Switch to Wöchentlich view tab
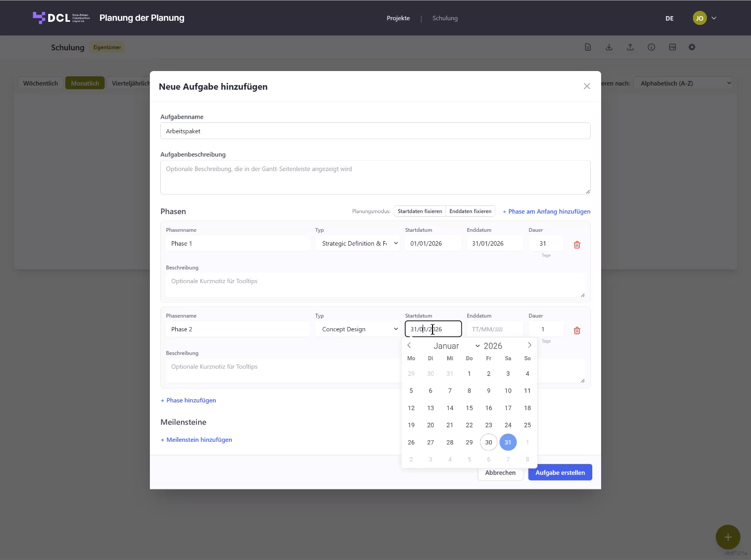Screen dimensions: 751x560 coord(40,83)
